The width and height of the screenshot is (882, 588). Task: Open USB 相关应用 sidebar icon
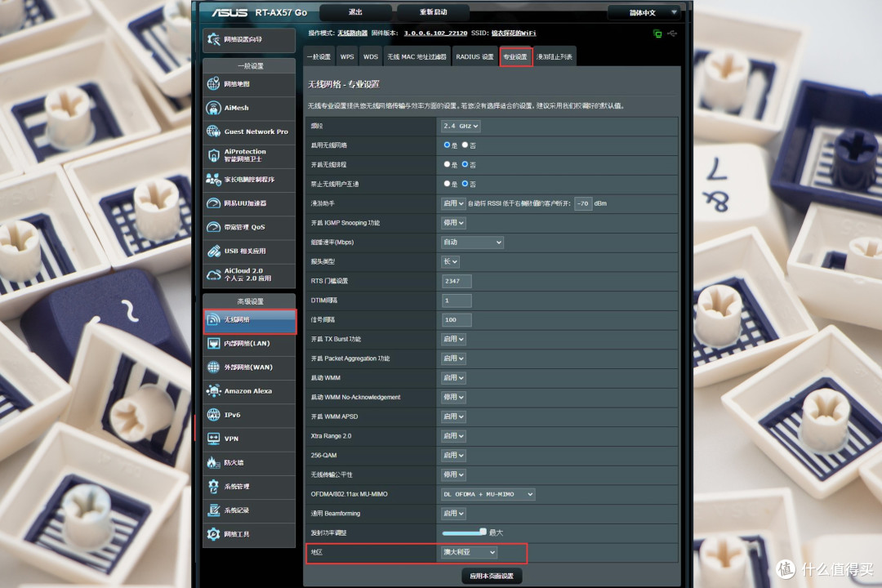tap(213, 251)
